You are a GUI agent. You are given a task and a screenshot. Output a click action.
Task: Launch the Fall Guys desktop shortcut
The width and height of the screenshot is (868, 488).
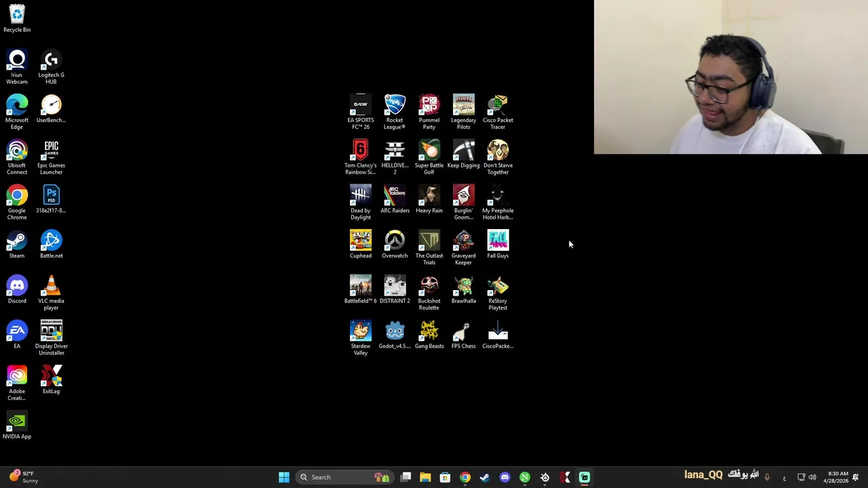click(x=498, y=245)
